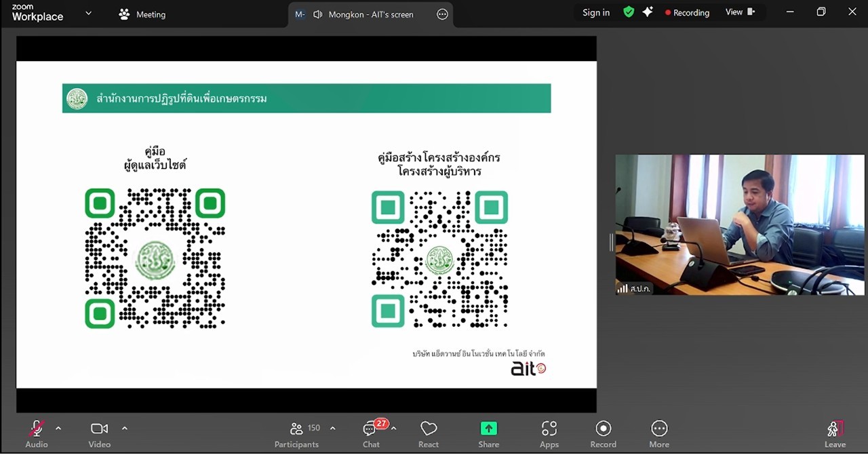Open the View layout menu
Screen dimensions: 868x455
point(739,12)
